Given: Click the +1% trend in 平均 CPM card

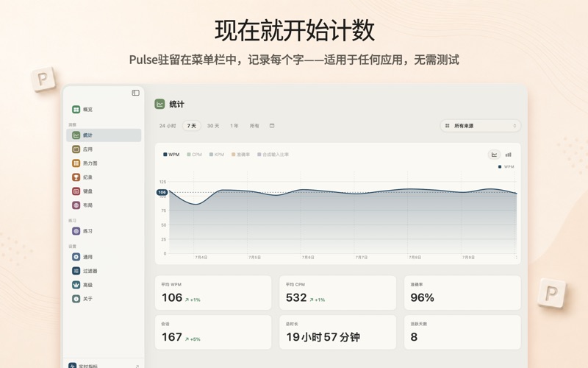Looking at the screenshot, I should [x=318, y=300].
